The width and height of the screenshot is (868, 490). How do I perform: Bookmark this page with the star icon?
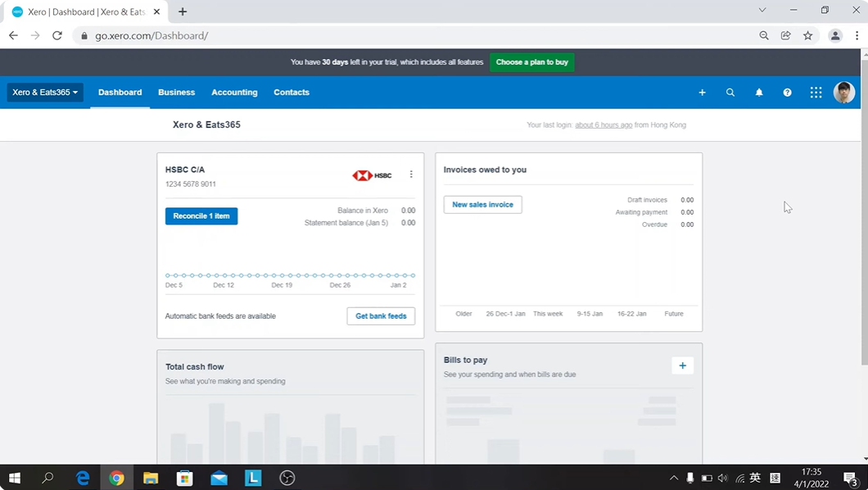807,35
